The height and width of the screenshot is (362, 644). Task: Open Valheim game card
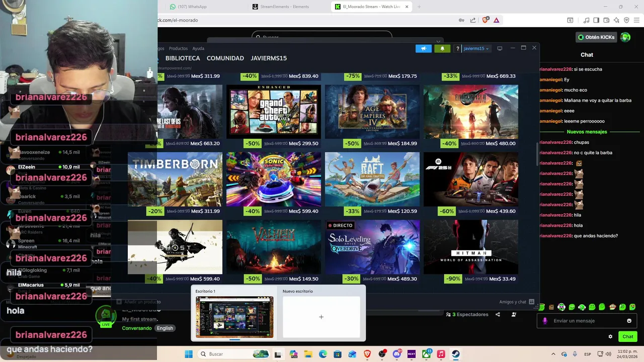(274, 247)
